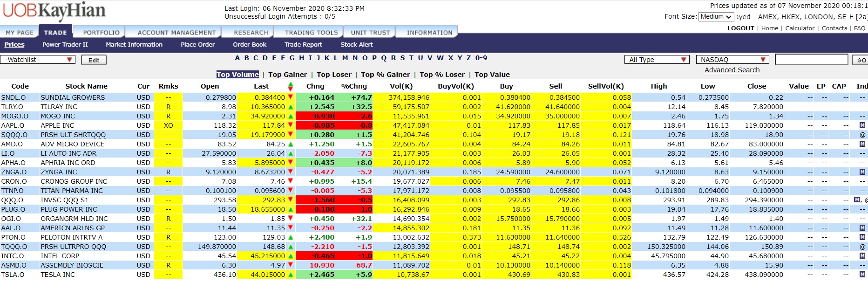Show the Top Gainer list

click(x=287, y=75)
